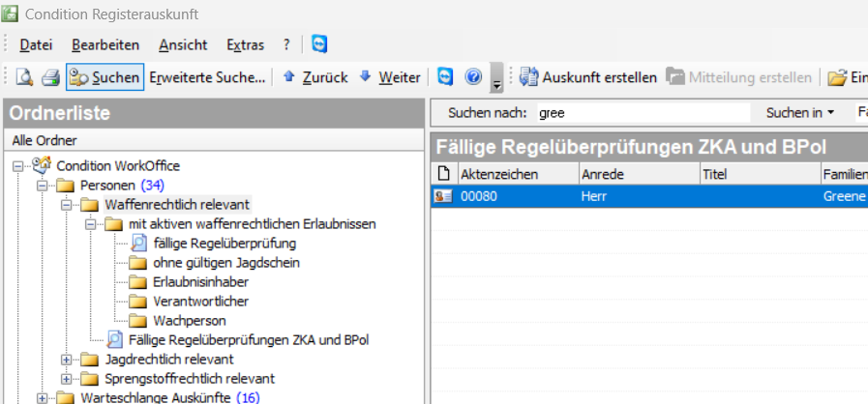Open Erweiterte Suche dialog
The image size is (868, 404).
207,77
